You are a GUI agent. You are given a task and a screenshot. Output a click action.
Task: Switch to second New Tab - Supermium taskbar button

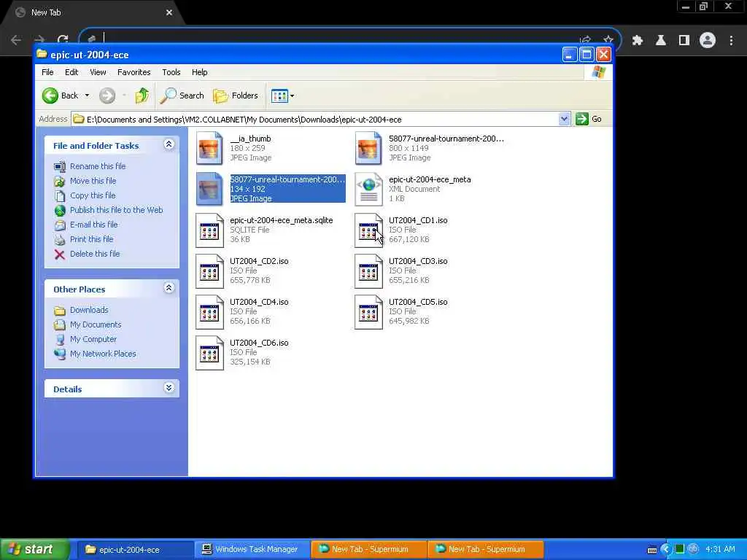coord(486,550)
